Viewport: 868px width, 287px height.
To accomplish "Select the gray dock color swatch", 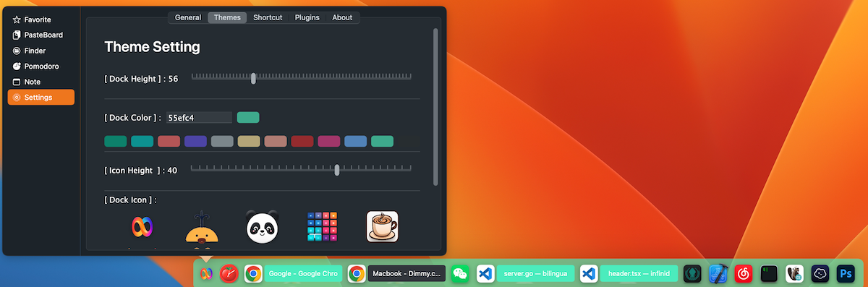I will [x=222, y=141].
